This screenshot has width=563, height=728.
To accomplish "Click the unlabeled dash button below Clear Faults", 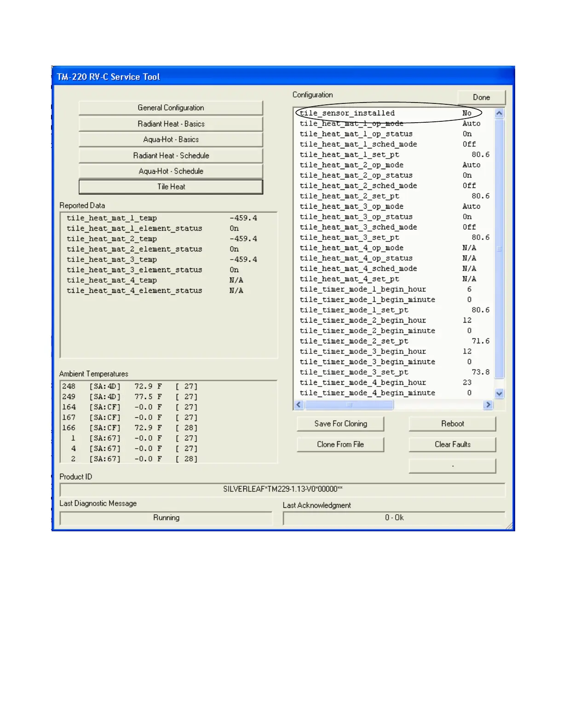I will (453, 466).
